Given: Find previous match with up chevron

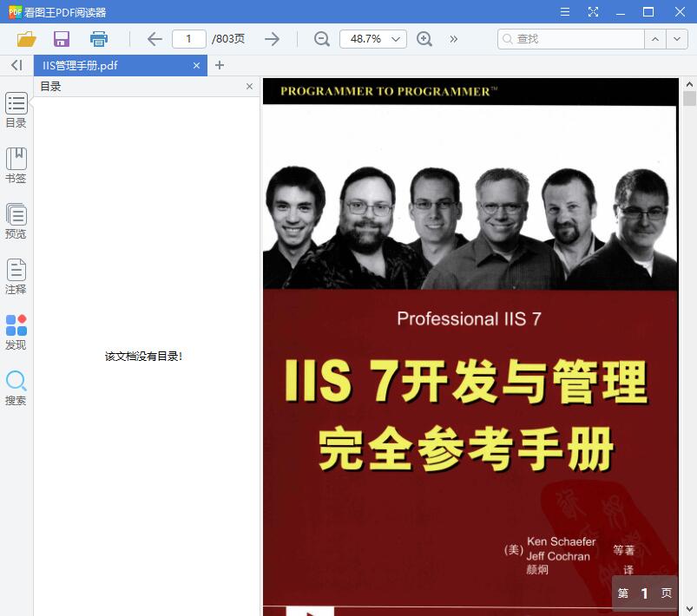Looking at the screenshot, I should [654, 39].
